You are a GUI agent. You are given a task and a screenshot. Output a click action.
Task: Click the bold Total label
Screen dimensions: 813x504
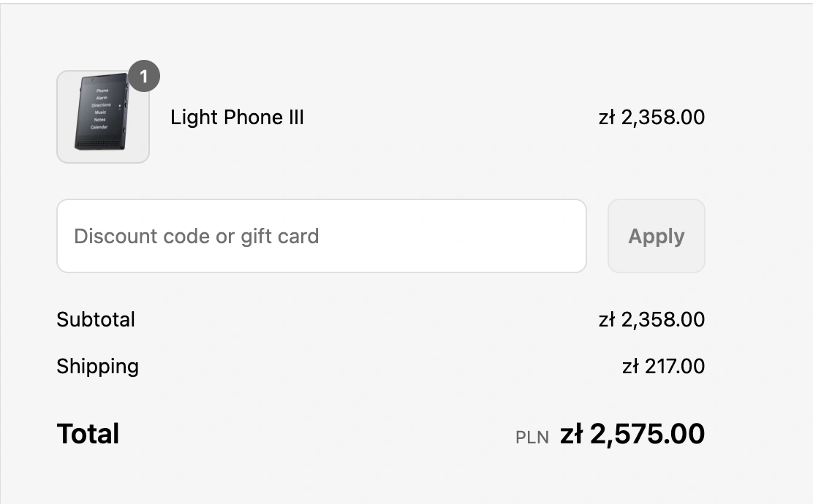(88, 434)
